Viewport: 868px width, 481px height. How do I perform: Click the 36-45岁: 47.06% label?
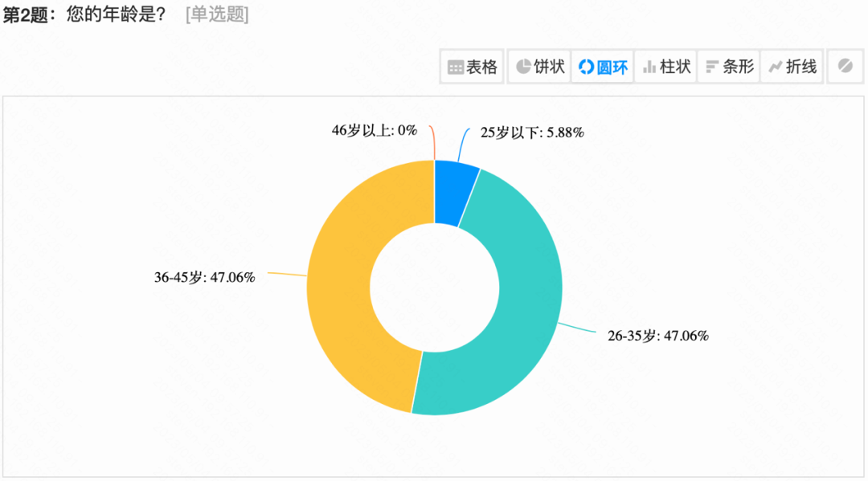pos(204,278)
